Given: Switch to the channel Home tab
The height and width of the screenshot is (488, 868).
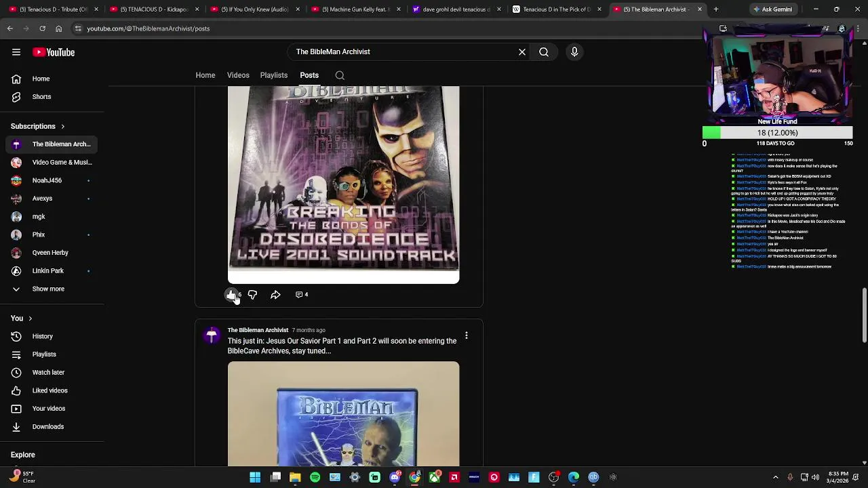Looking at the screenshot, I should (x=205, y=75).
